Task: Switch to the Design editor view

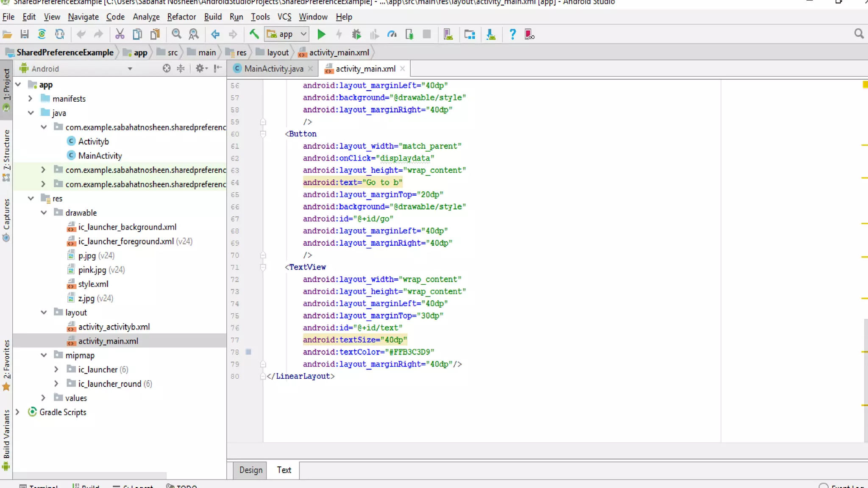Action: coord(250,470)
